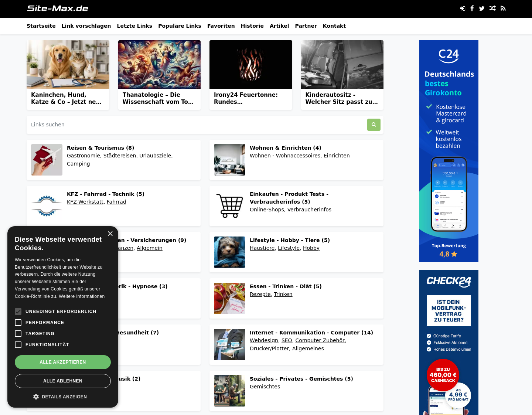Show cookie details via Details anzeigen
This screenshot has width=532, height=415.
(60, 397)
